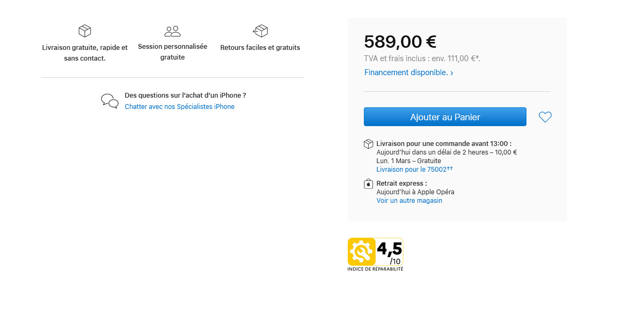The width and height of the screenshot is (644, 322).
Task: Click the delivery box icon beside Livraison
Action: tap(368, 144)
